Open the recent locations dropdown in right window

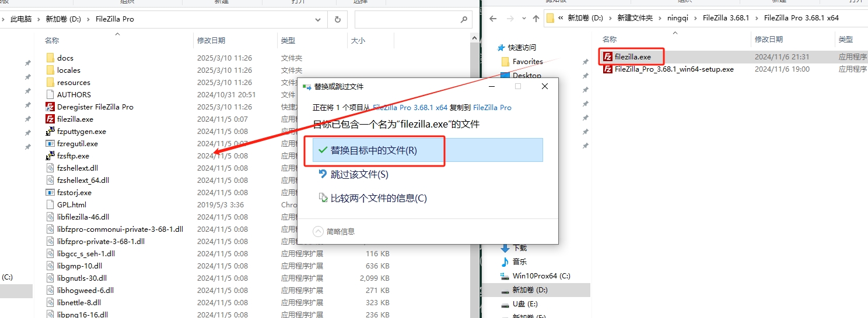[x=523, y=18]
